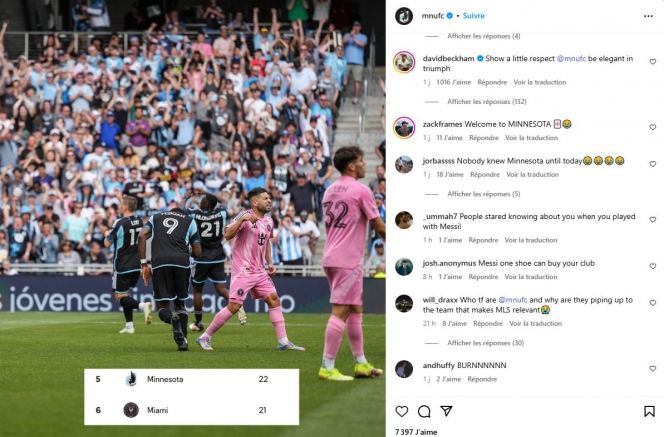View the 7 397 J'aime likes list
Screen dimensions: 664x437
tap(416, 432)
